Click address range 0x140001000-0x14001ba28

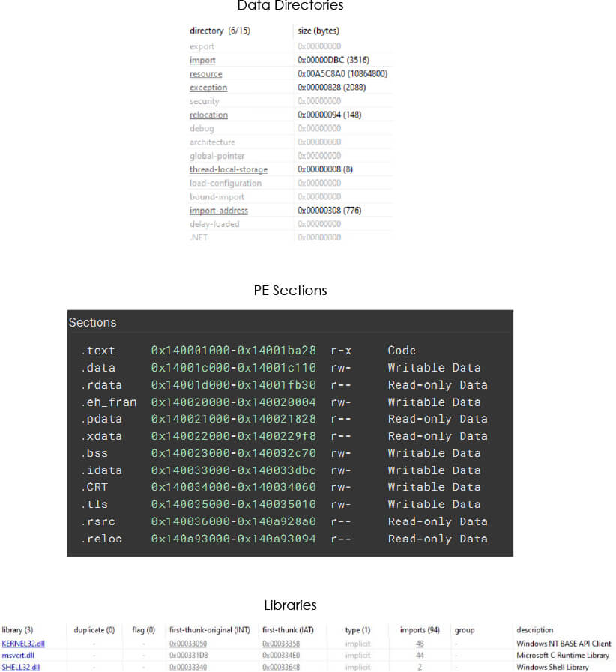click(x=233, y=351)
